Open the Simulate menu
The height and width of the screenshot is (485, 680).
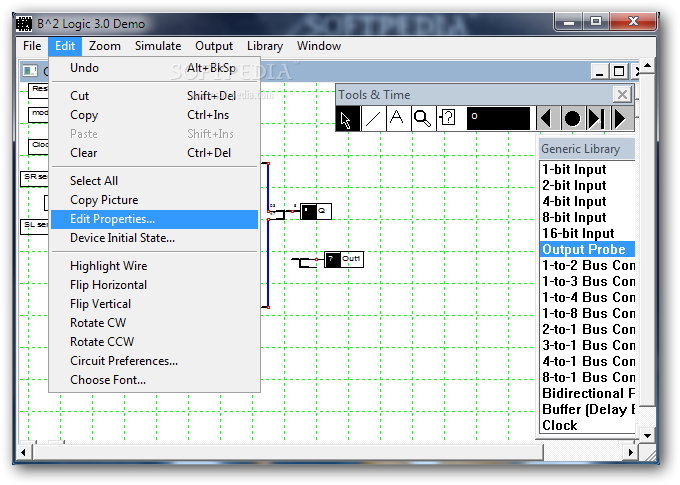coord(158,46)
